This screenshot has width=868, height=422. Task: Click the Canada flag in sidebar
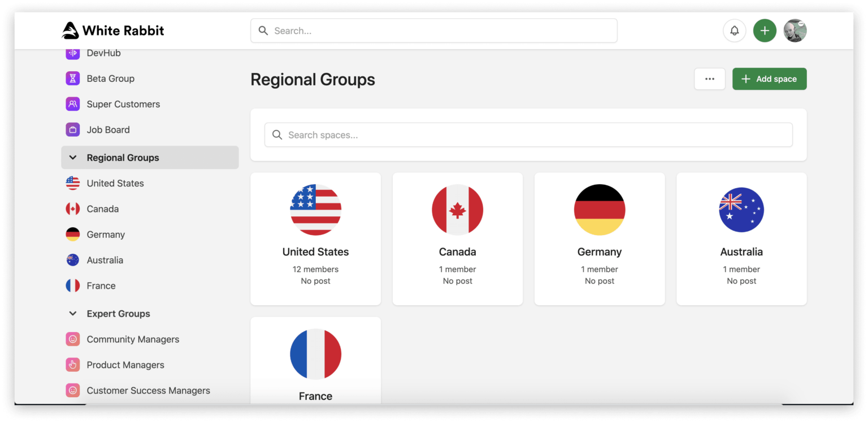[72, 209]
